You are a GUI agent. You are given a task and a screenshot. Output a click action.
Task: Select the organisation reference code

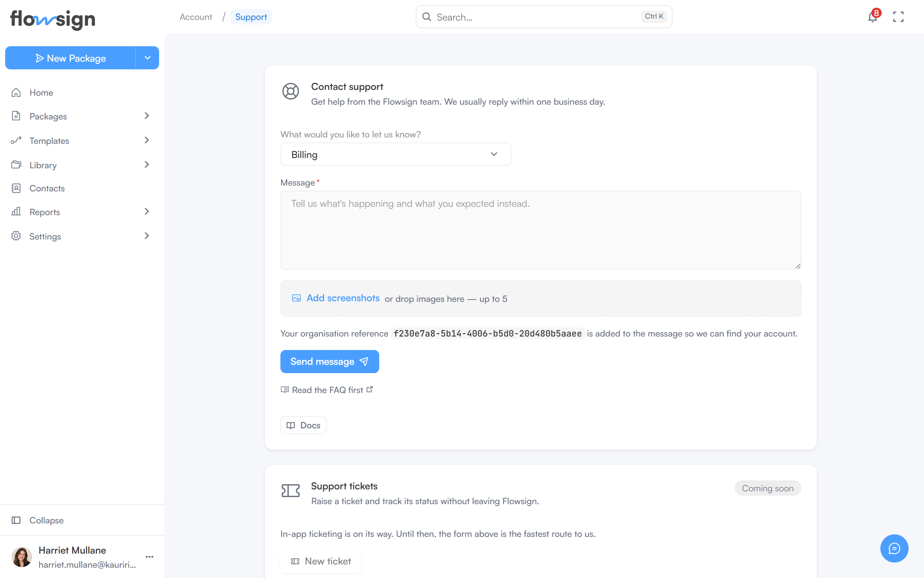coord(488,333)
